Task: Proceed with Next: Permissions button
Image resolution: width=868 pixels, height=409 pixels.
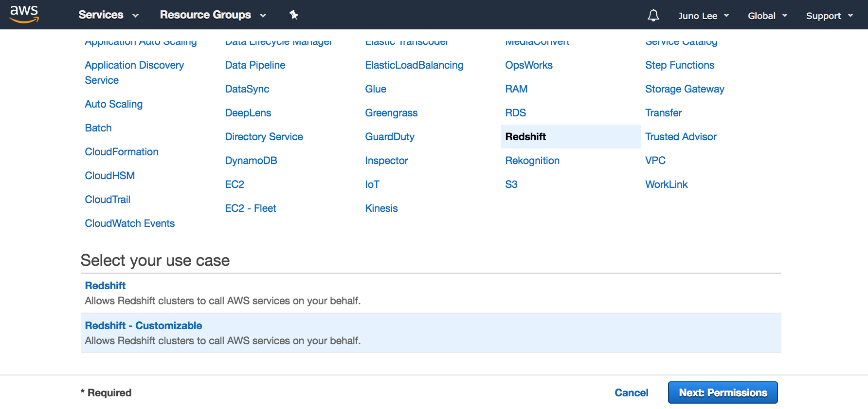Action: 723,392
